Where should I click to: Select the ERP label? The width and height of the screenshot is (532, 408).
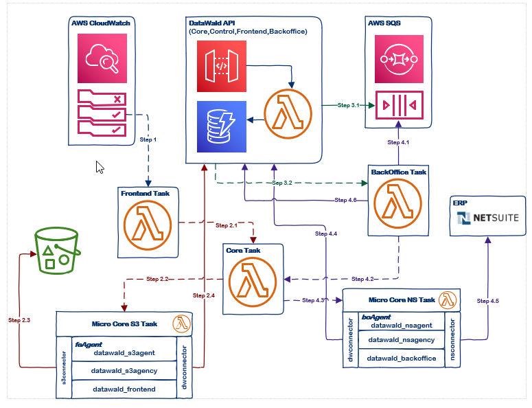click(x=460, y=203)
